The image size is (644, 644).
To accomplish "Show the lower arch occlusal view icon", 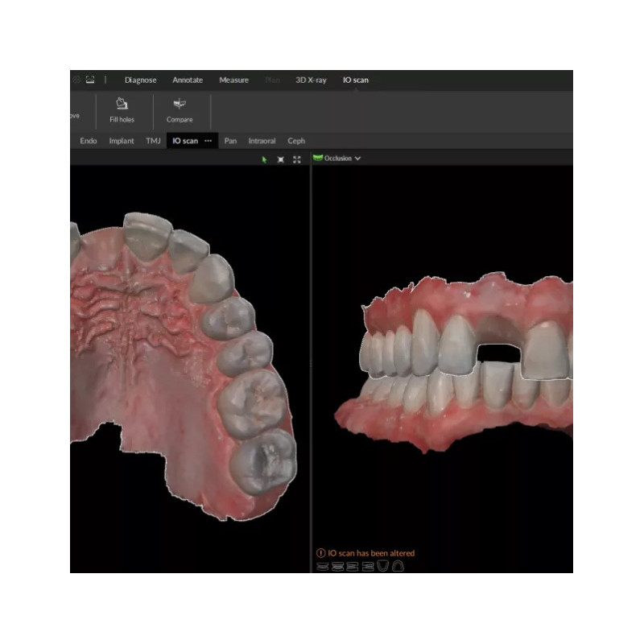I will 382,566.
